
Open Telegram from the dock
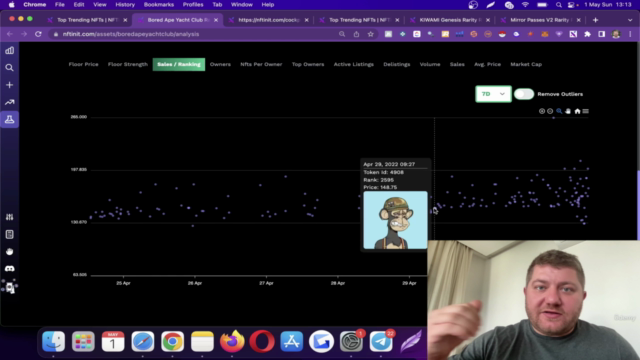coord(381,342)
